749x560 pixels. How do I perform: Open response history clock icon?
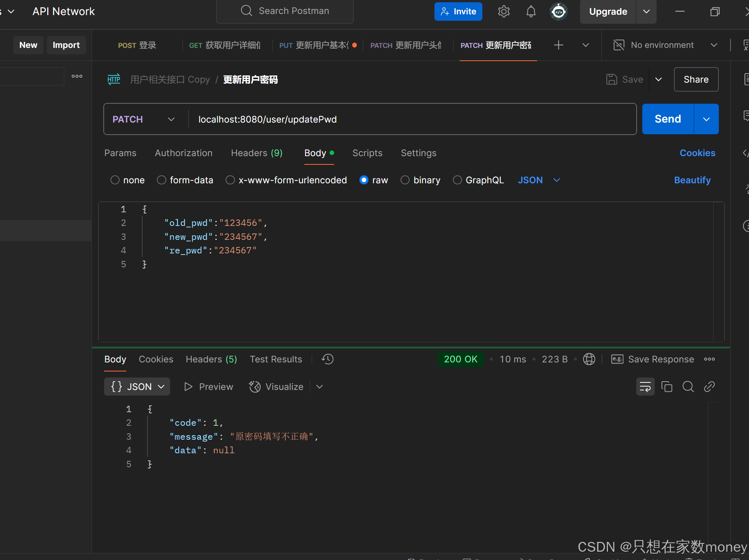327,359
